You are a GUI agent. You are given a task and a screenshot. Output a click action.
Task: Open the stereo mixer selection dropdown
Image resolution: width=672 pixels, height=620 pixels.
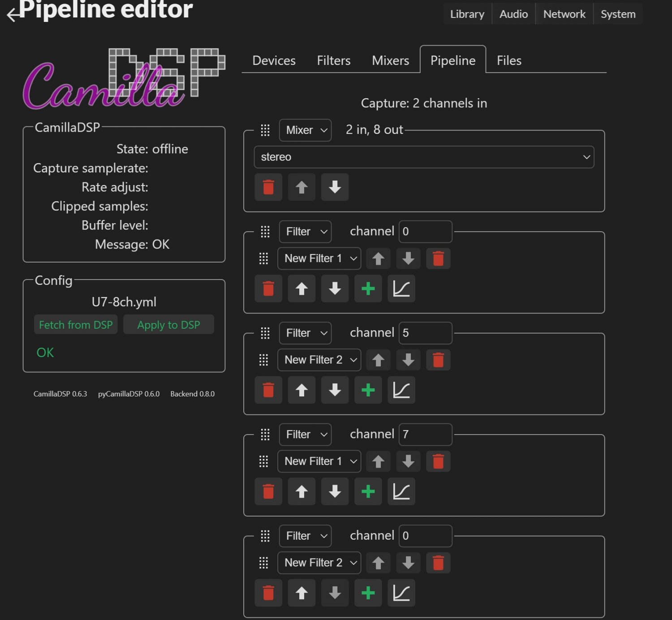pos(424,157)
